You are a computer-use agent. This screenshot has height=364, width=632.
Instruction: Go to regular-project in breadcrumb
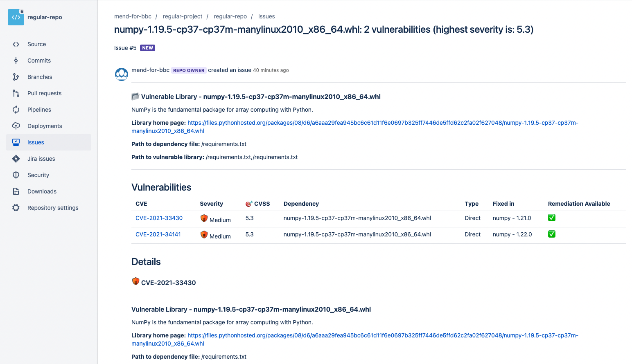183,16
